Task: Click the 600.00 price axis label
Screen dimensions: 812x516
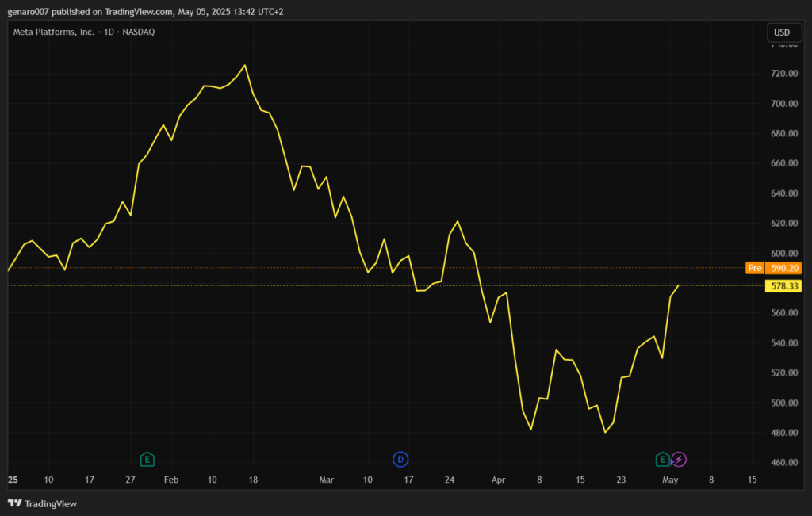Action: coord(783,254)
